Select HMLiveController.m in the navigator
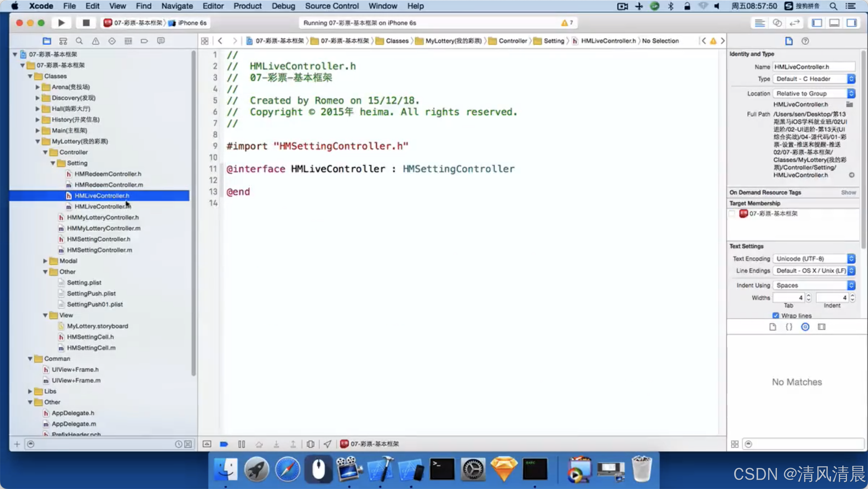The image size is (868, 489). click(103, 207)
